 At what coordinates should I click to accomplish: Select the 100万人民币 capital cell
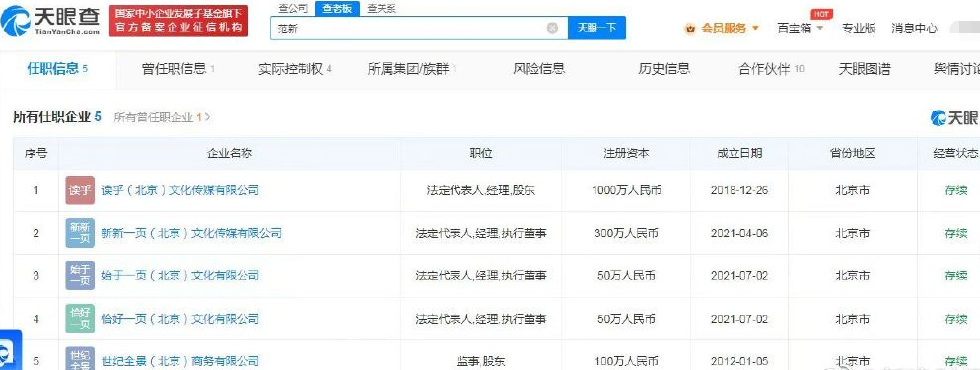click(626, 361)
